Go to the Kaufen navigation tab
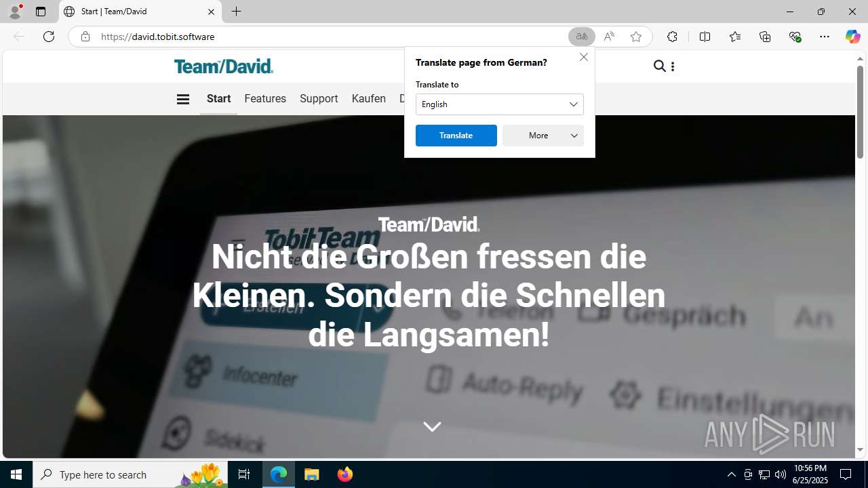 [369, 99]
